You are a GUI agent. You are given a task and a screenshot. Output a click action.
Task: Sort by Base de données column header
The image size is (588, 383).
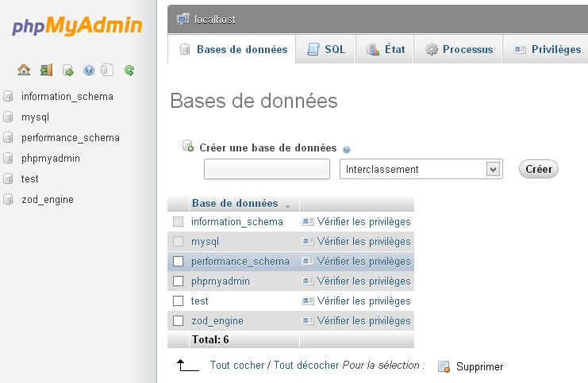tap(235, 204)
